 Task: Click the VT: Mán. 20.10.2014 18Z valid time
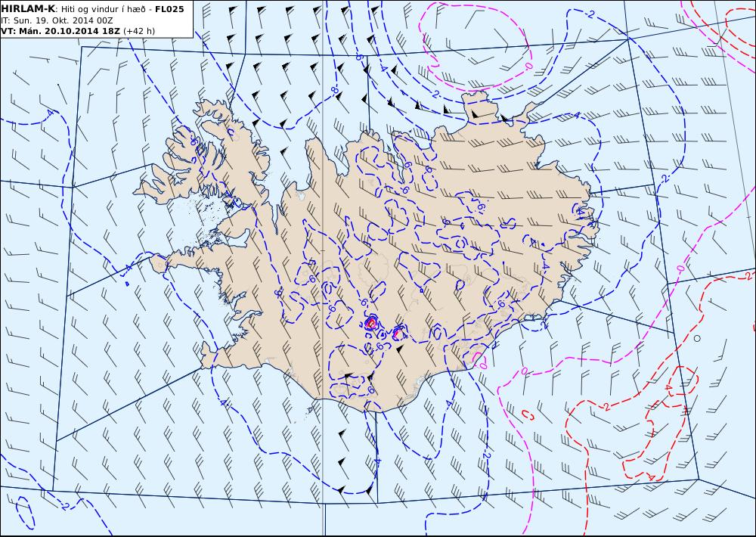click(61, 31)
